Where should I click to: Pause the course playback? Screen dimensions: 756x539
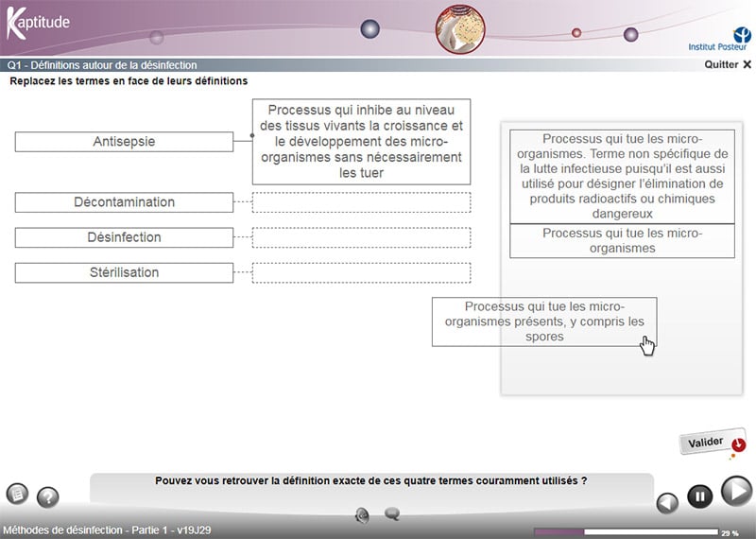(x=699, y=496)
